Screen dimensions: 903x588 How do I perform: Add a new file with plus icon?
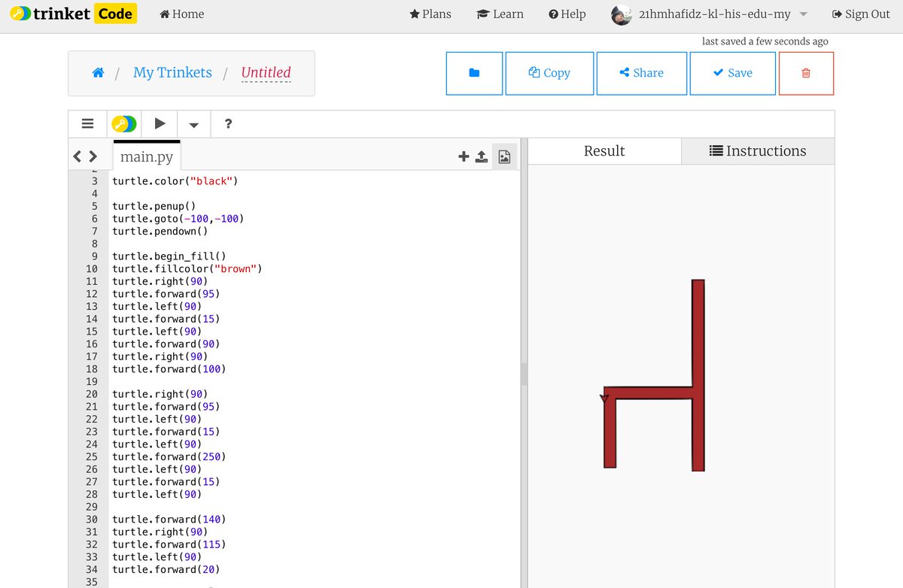tap(463, 156)
